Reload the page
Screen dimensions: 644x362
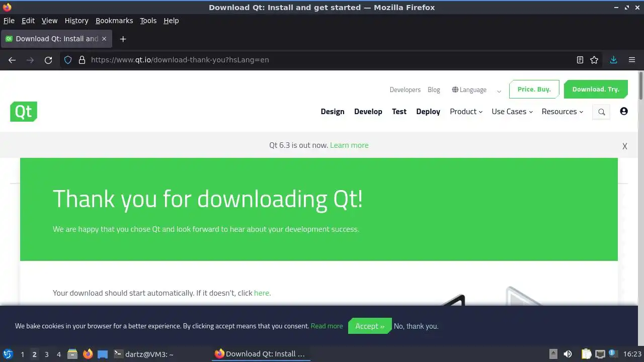[x=48, y=60]
